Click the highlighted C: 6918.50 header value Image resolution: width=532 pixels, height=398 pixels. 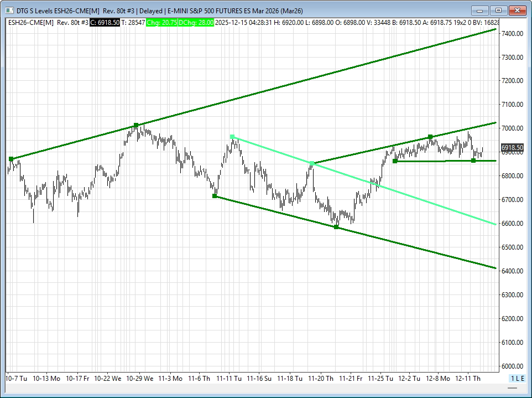[x=106, y=22]
